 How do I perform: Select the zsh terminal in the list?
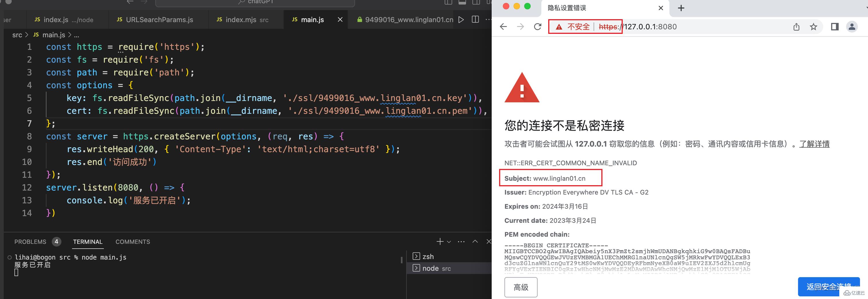click(449, 256)
